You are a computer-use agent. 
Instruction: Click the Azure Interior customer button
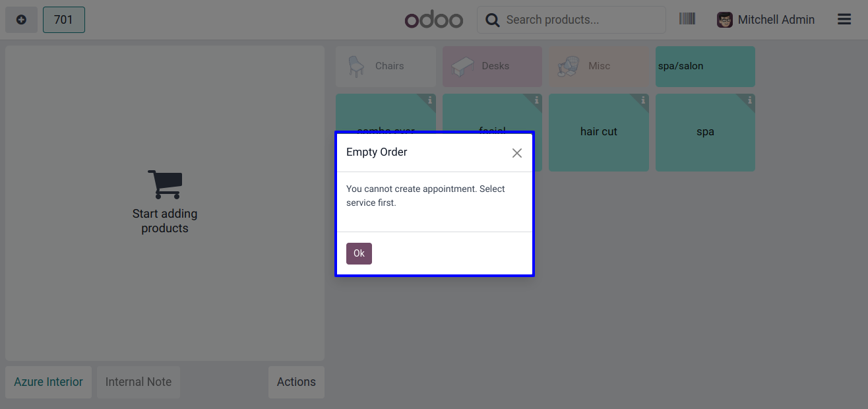(49, 382)
